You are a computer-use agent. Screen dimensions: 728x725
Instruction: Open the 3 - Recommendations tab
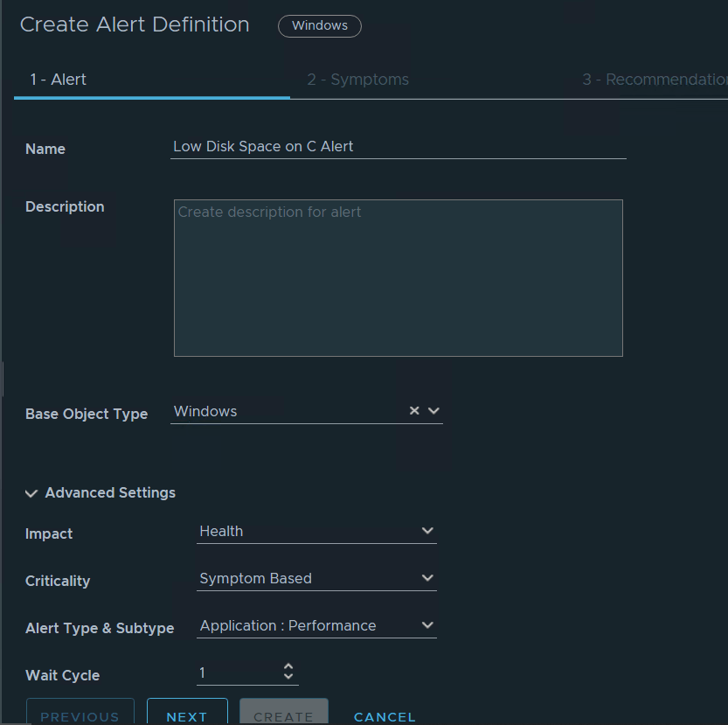(654, 80)
